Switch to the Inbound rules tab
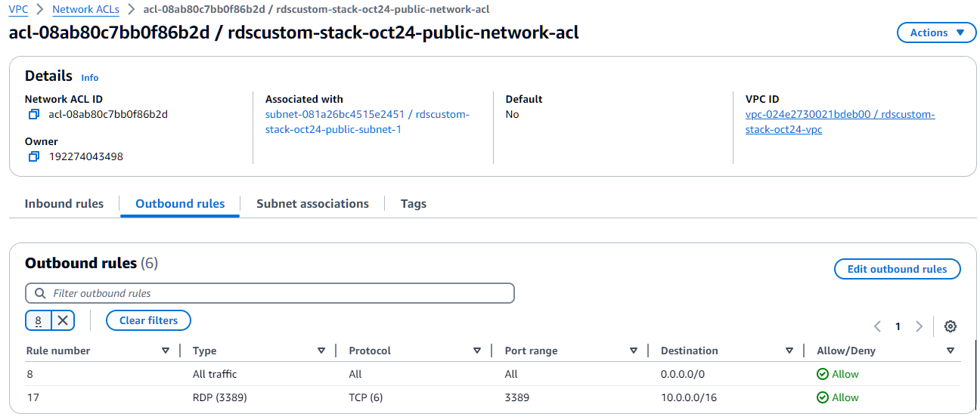The width and height of the screenshot is (980, 417). (x=64, y=204)
